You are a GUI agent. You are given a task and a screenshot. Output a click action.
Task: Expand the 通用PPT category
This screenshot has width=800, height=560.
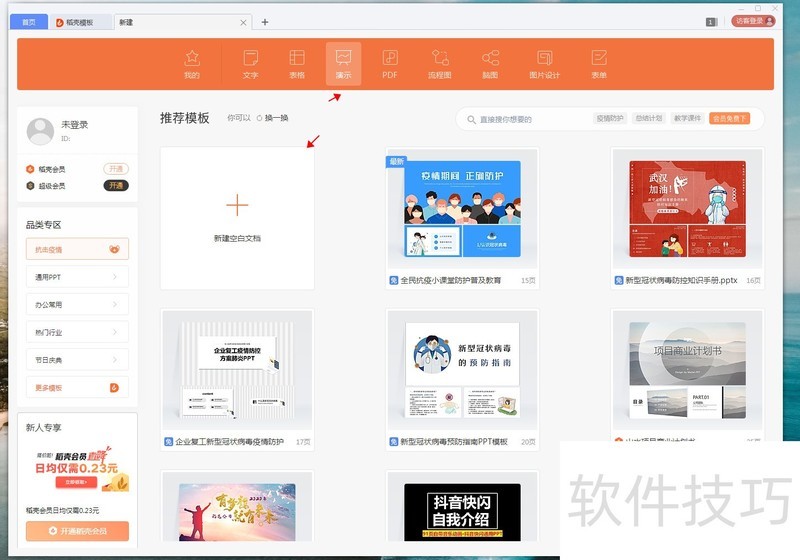[x=78, y=277]
